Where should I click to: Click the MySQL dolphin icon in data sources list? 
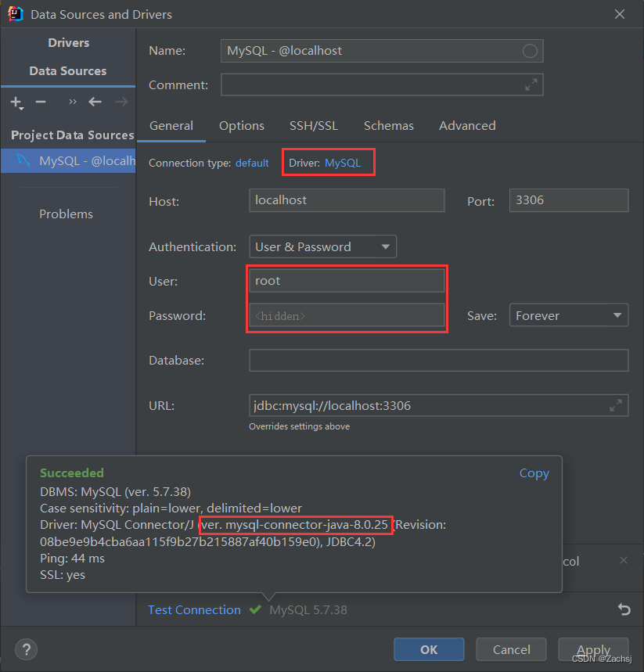click(23, 160)
